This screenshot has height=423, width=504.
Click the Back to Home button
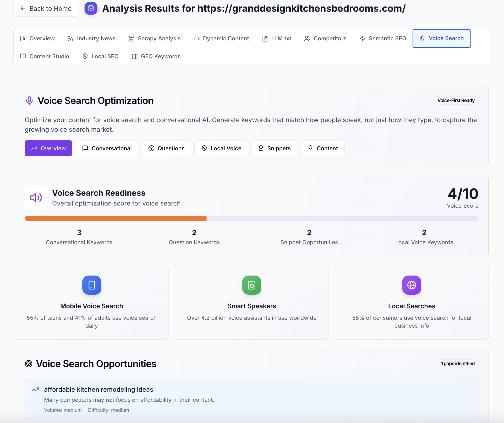pos(46,8)
